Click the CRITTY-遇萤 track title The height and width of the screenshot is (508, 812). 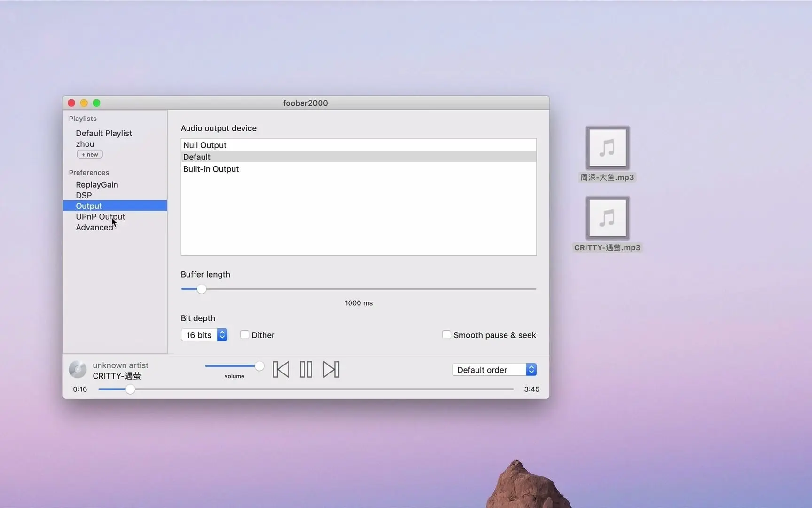click(117, 376)
